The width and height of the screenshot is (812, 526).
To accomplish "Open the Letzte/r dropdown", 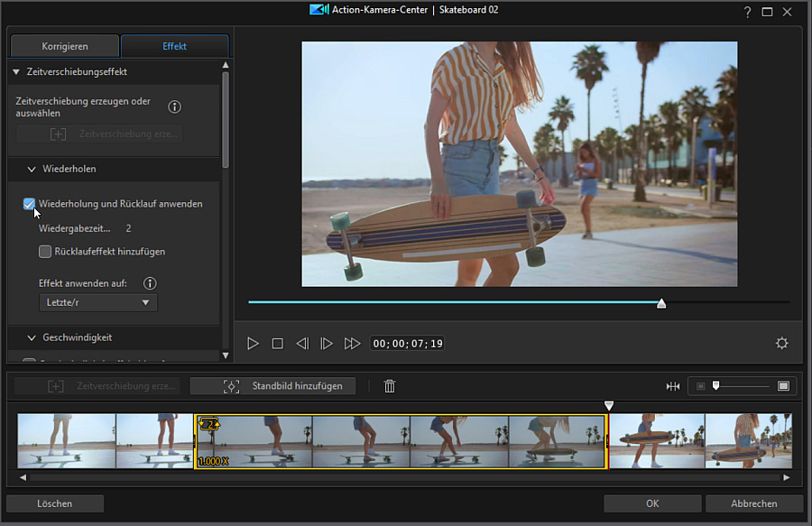I will tap(98, 302).
